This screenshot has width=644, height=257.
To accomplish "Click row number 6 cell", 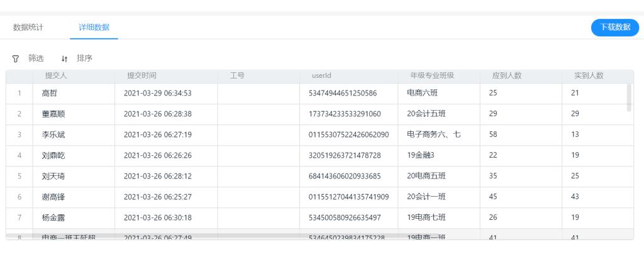I will pos(19,197).
